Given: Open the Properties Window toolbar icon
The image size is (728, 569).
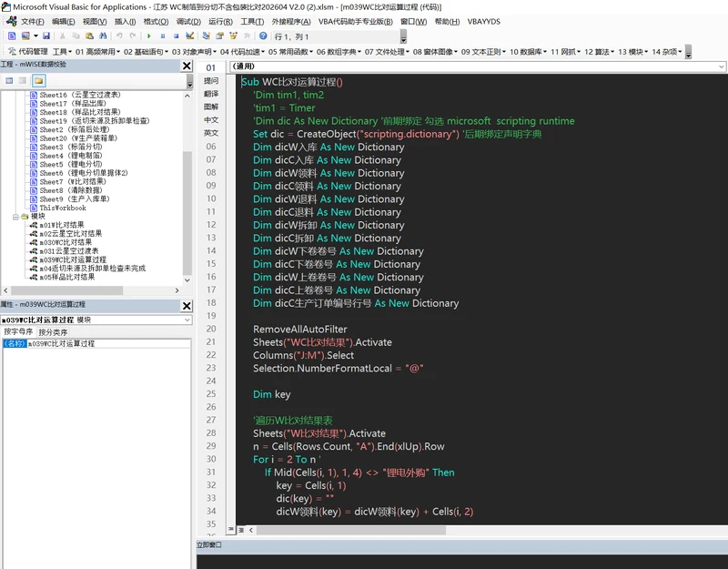Looking at the screenshot, I should [x=219, y=36].
